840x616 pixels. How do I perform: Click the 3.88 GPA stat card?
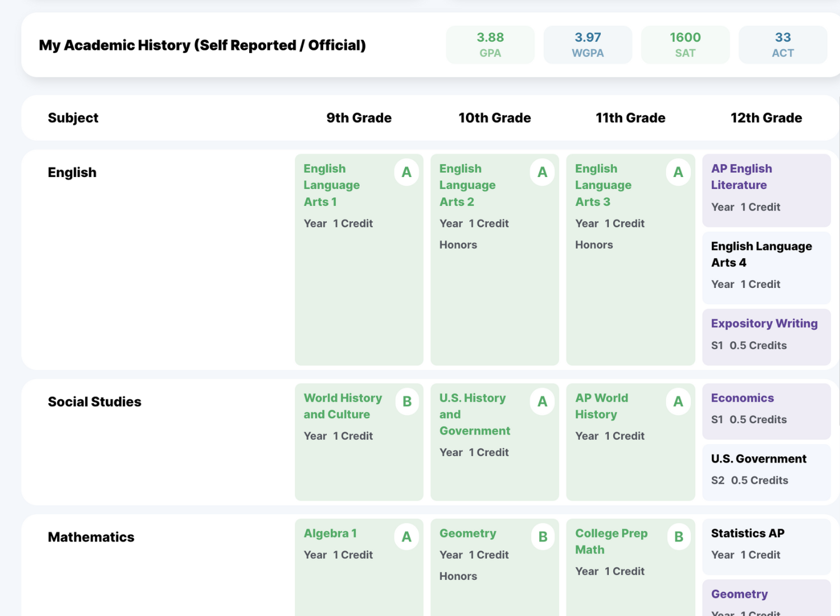pyautogui.click(x=490, y=44)
